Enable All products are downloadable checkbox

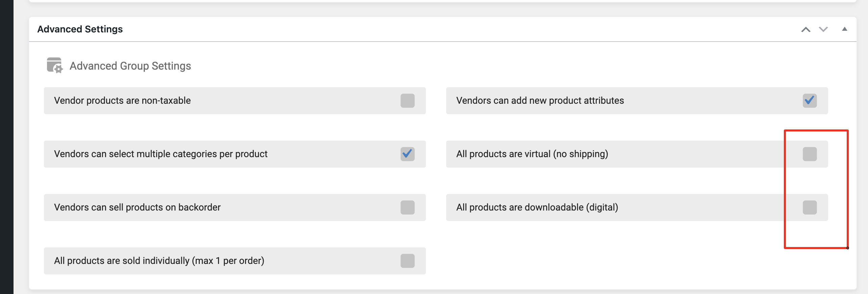point(810,207)
